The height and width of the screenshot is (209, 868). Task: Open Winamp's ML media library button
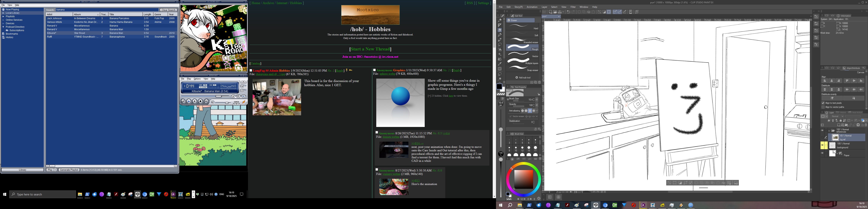click(x=243, y=96)
